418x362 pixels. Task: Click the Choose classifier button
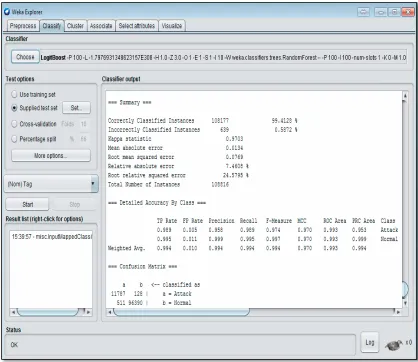(25, 57)
